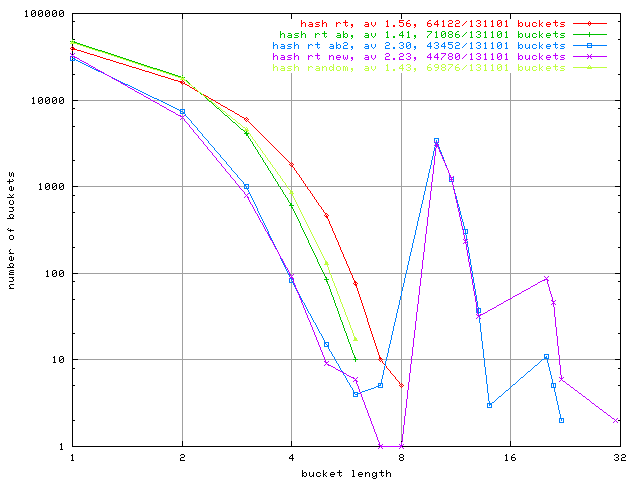Click the 10000 y-axis tick label
640x480 pixels.
pyautogui.click(x=48, y=100)
